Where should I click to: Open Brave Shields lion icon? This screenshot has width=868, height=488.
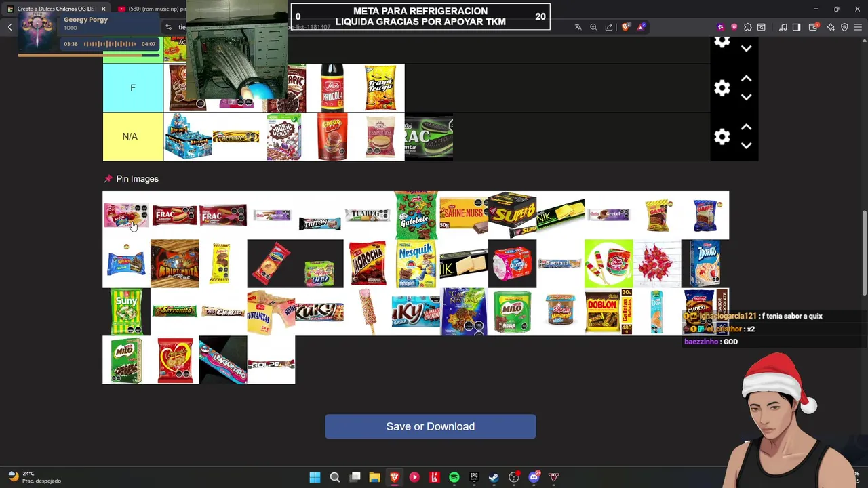[x=625, y=27]
